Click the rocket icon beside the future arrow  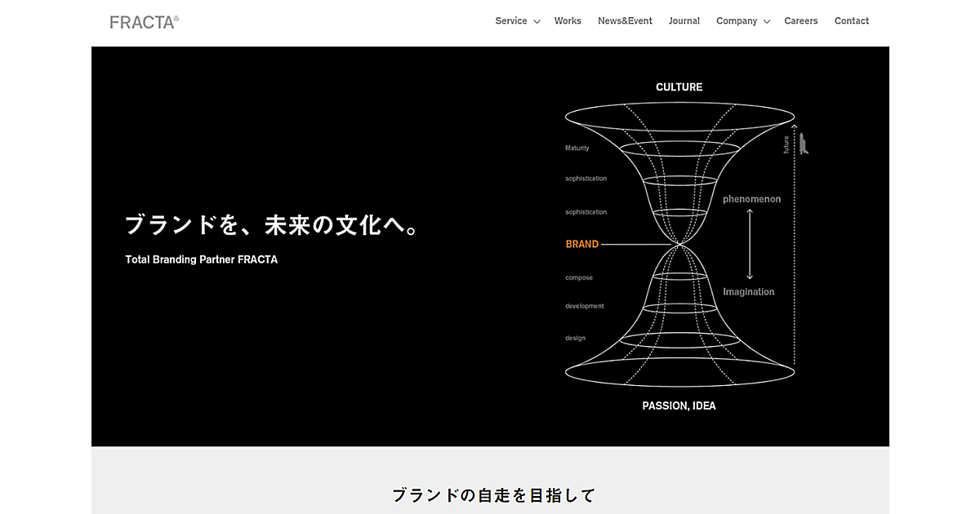(x=804, y=144)
